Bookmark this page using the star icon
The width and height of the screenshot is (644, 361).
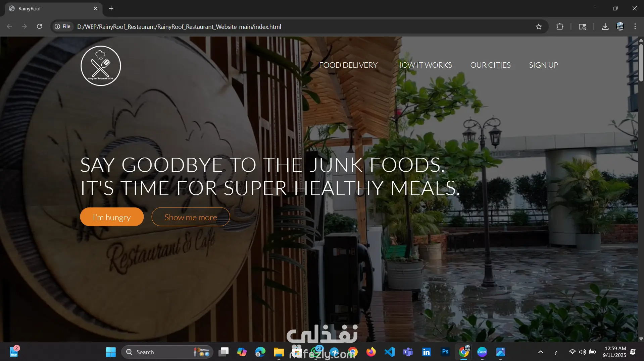(x=539, y=26)
